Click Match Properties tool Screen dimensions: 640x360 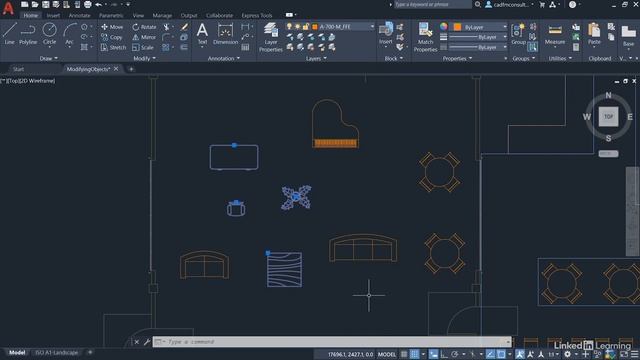coord(425,37)
